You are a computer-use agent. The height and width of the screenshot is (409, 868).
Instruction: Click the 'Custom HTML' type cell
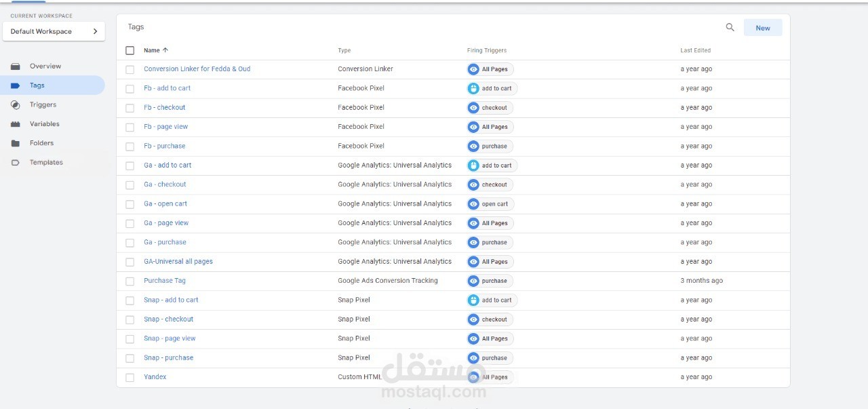360,377
